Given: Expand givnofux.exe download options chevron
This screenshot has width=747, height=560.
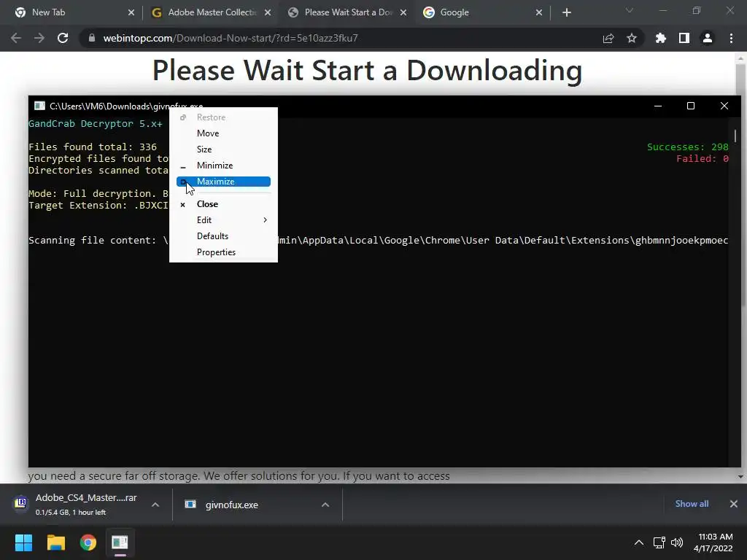Looking at the screenshot, I should tap(325, 505).
